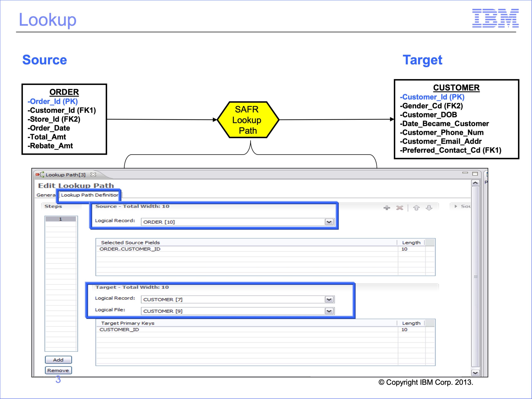Click Customer_Id (PK) in CUSTOMER box

tap(432, 97)
